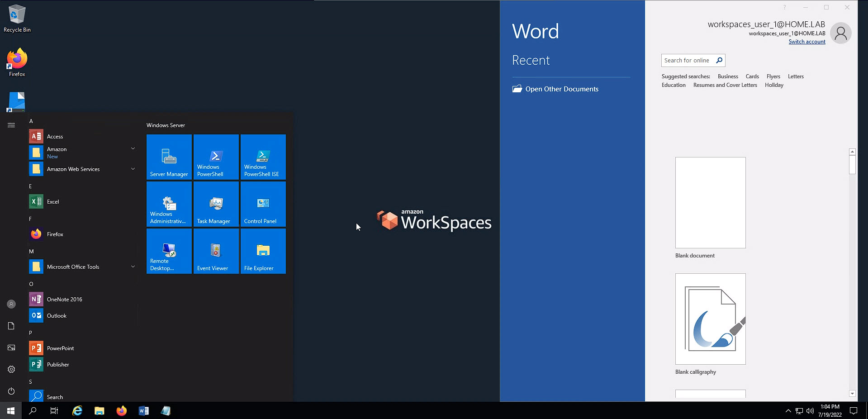This screenshot has width=868, height=419.
Task: Click the Switch account link in Word
Action: (x=806, y=41)
